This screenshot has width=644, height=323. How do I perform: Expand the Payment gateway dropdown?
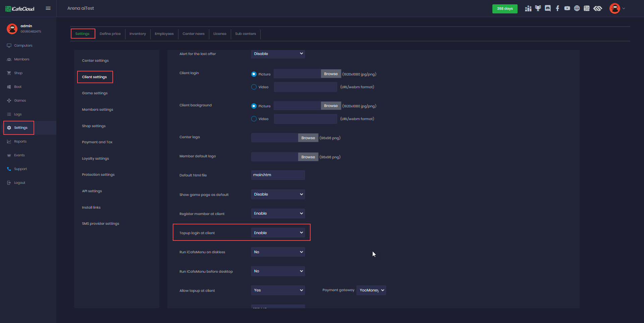(x=371, y=290)
